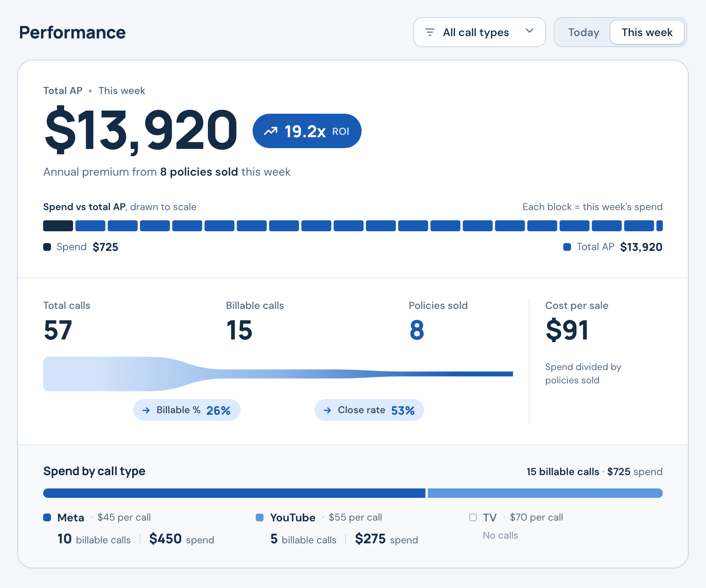This screenshot has width=706, height=588.
Task: Click the funnel chart graphic
Action: point(278,374)
